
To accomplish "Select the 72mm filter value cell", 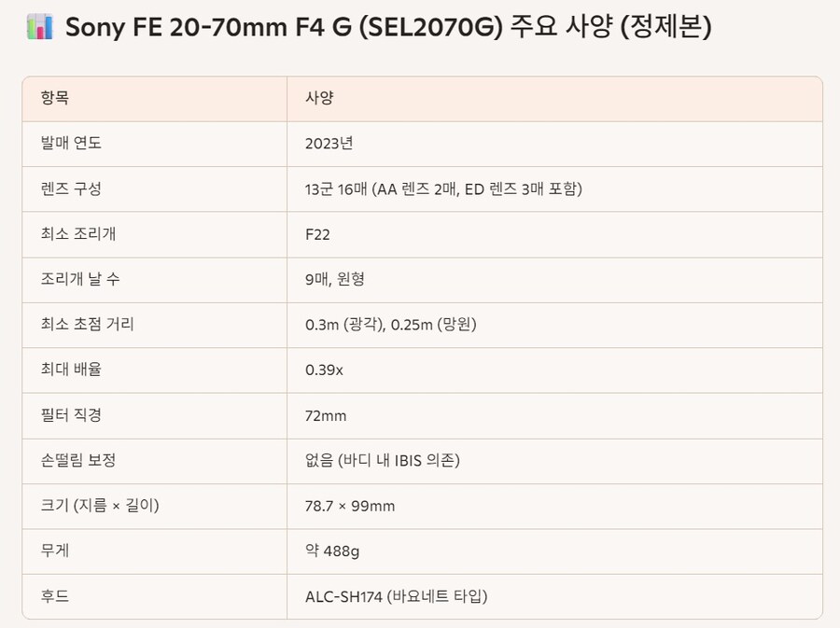I will (x=326, y=415).
